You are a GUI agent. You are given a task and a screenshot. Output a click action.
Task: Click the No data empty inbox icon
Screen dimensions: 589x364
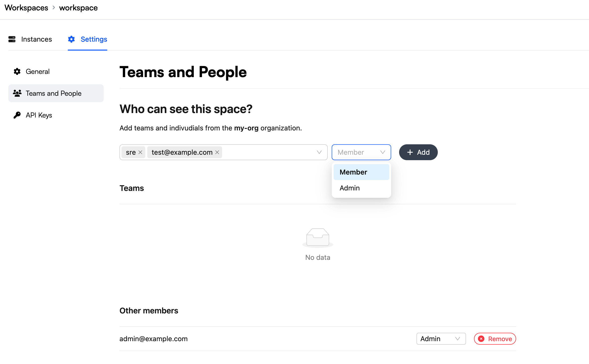[318, 238]
